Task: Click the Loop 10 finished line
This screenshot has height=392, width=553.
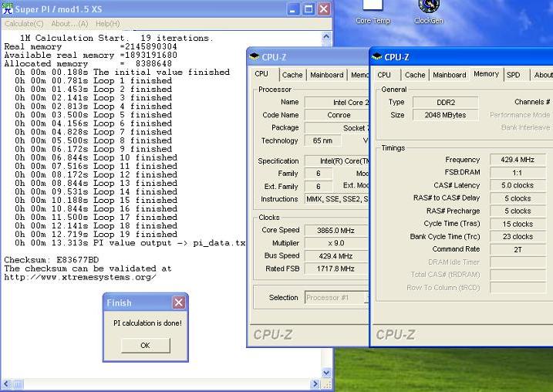Action: coord(96,157)
